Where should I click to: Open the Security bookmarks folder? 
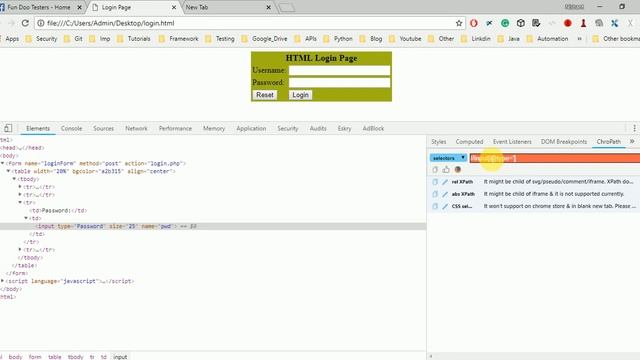41,39
